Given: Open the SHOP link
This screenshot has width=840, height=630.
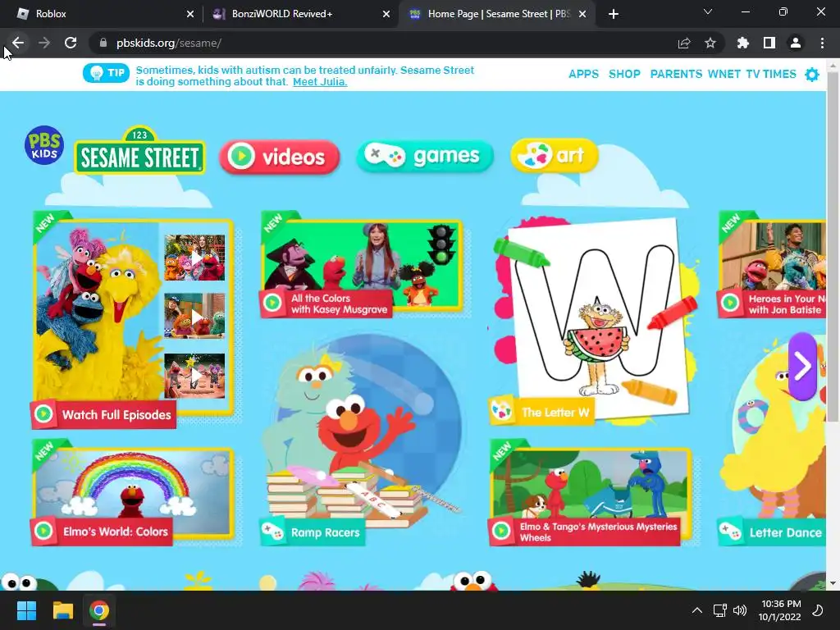Looking at the screenshot, I should tap(624, 74).
